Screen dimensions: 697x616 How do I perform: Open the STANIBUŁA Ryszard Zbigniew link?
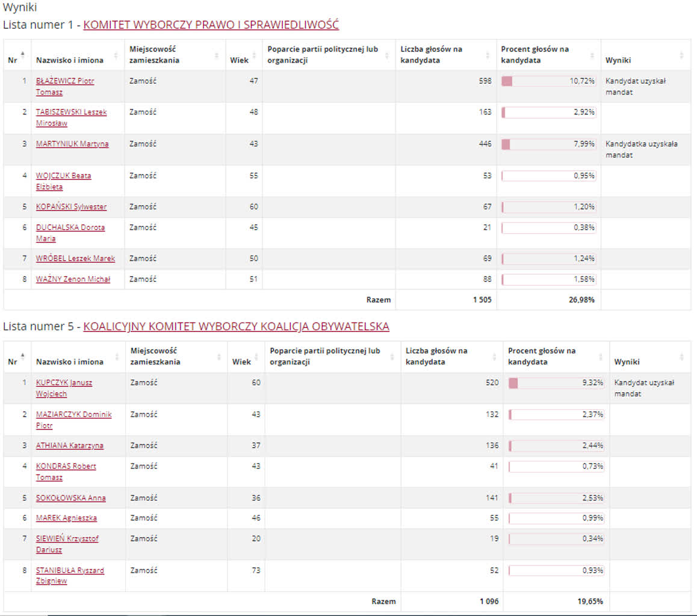(x=70, y=570)
